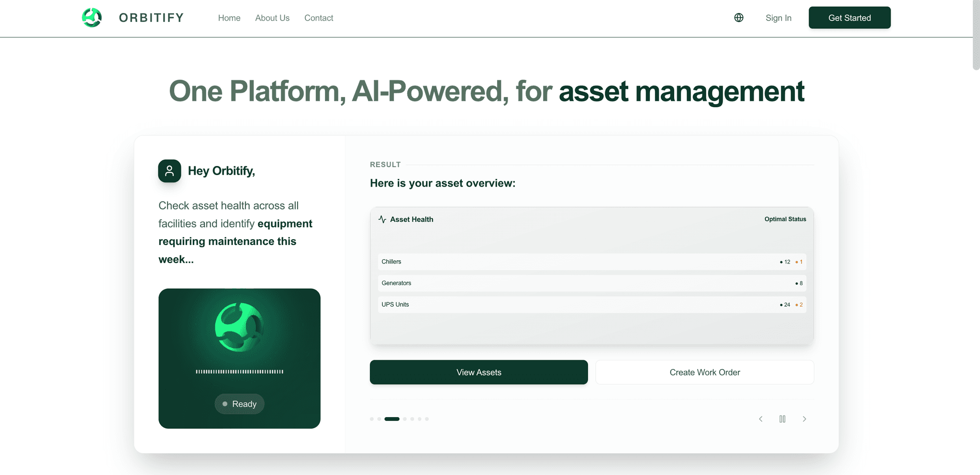Click the View Assets button

tap(479, 372)
